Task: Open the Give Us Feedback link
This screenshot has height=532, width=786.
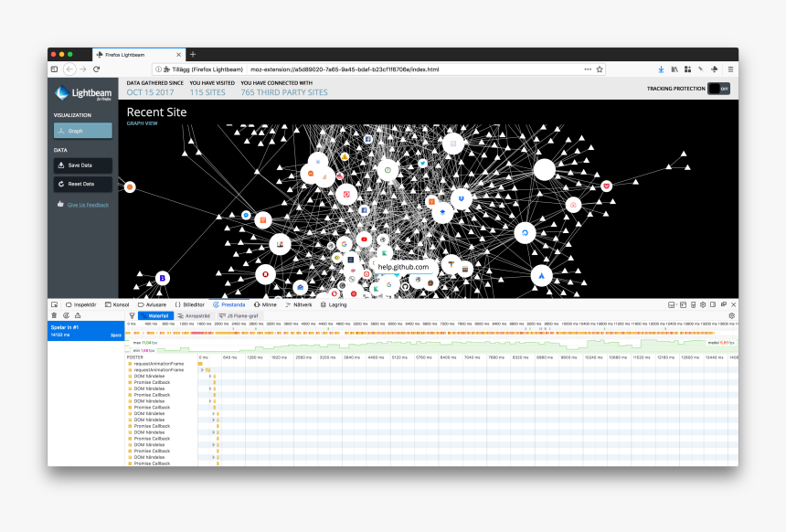Action: (89, 205)
